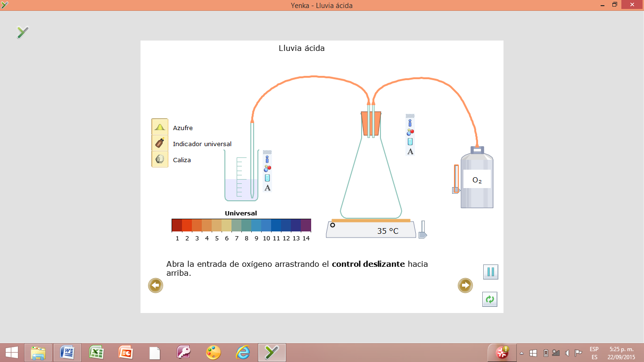Click the Yenka logo in the workspace corner

[23, 32]
